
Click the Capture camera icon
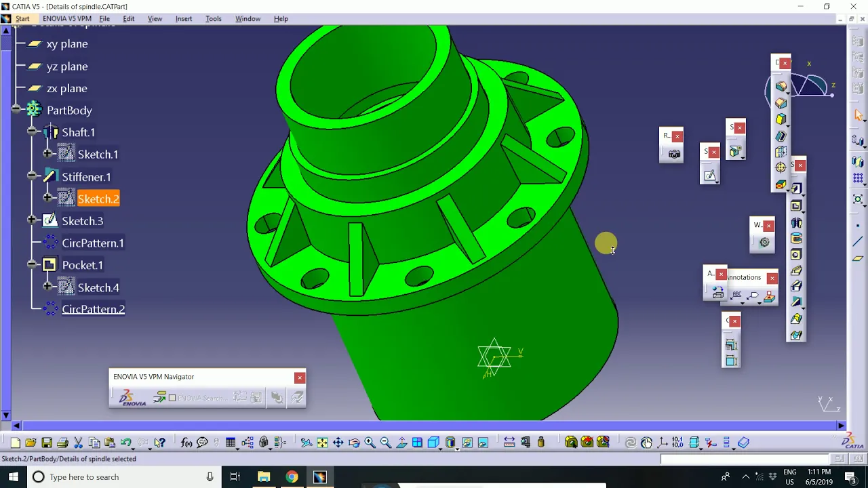674,155
